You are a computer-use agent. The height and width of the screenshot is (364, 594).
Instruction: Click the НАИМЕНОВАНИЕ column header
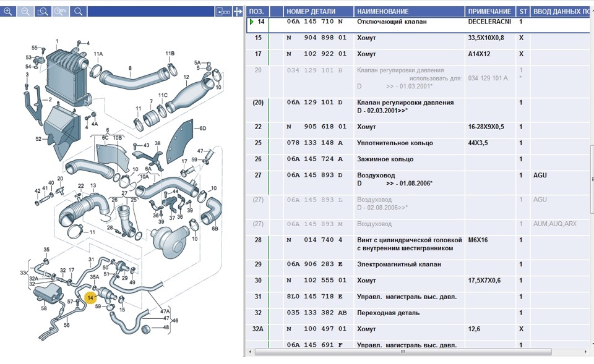click(x=409, y=11)
